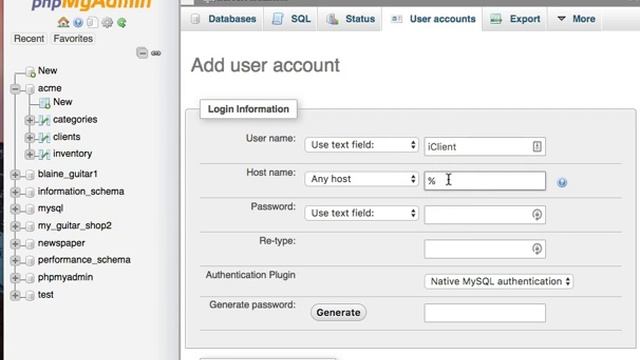Click the blaine_guitar1 database icon
Screen dimensions: 640x360
pos(30,175)
